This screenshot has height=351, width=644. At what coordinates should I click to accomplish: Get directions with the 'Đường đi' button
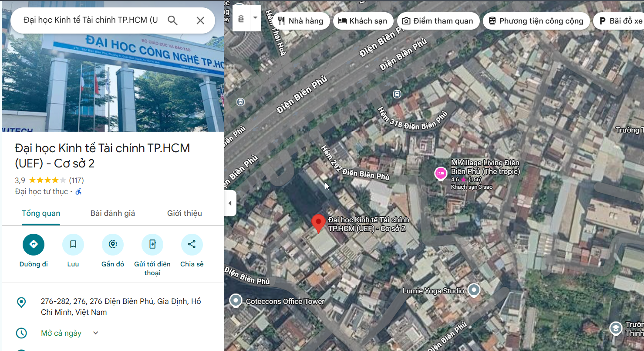click(x=34, y=245)
